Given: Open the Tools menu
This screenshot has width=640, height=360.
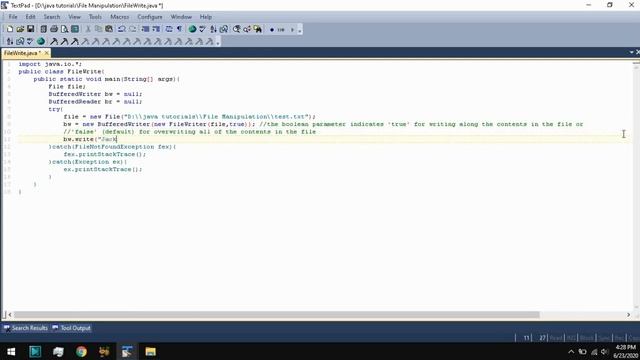Looking at the screenshot, I should point(95,17).
